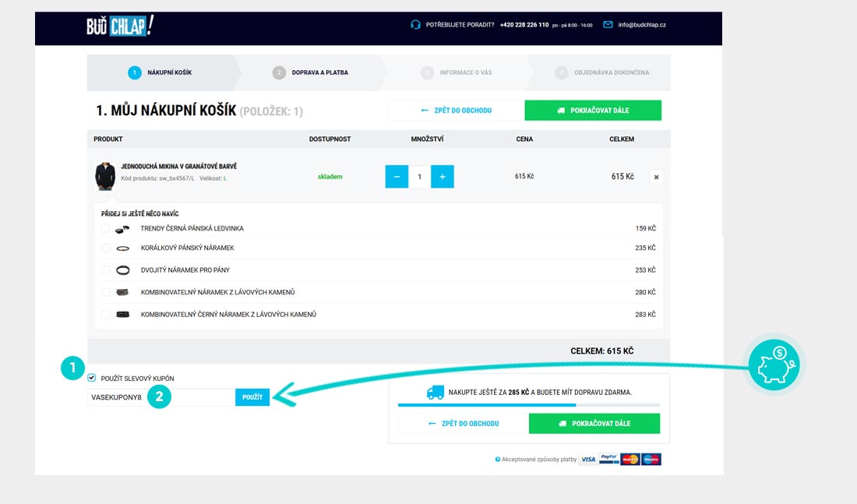857x504 pixels.
Task: Apply the coupon with the Použít button
Action: click(252, 397)
